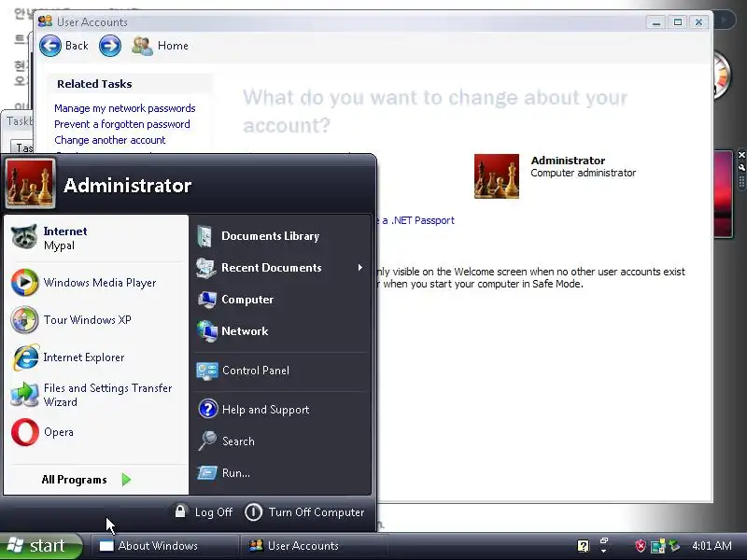Minimize the User Accounts window
747x560 pixels.
656,21
